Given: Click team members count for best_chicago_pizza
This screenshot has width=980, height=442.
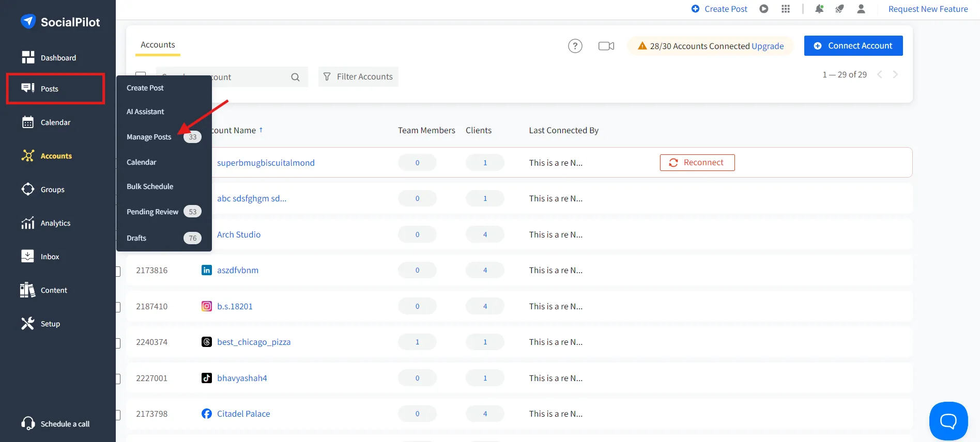Looking at the screenshot, I should [417, 342].
